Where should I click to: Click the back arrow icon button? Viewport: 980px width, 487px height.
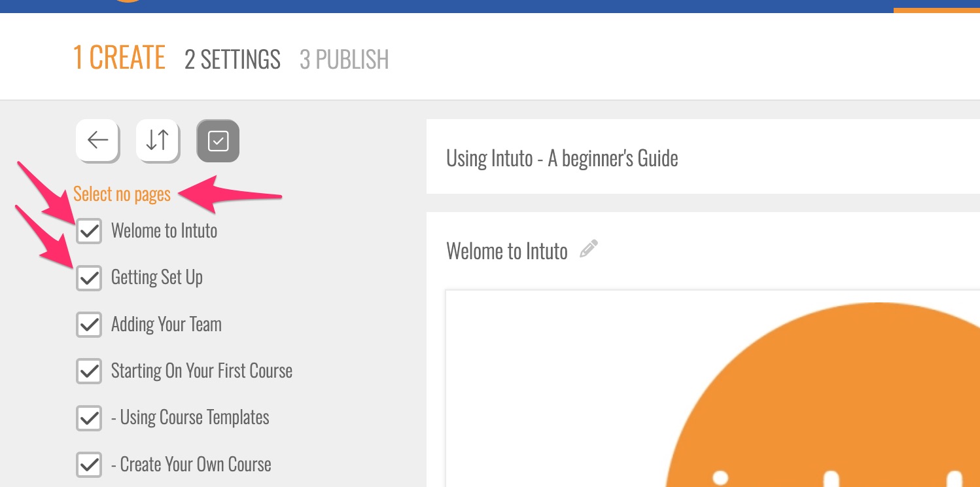(97, 140)
